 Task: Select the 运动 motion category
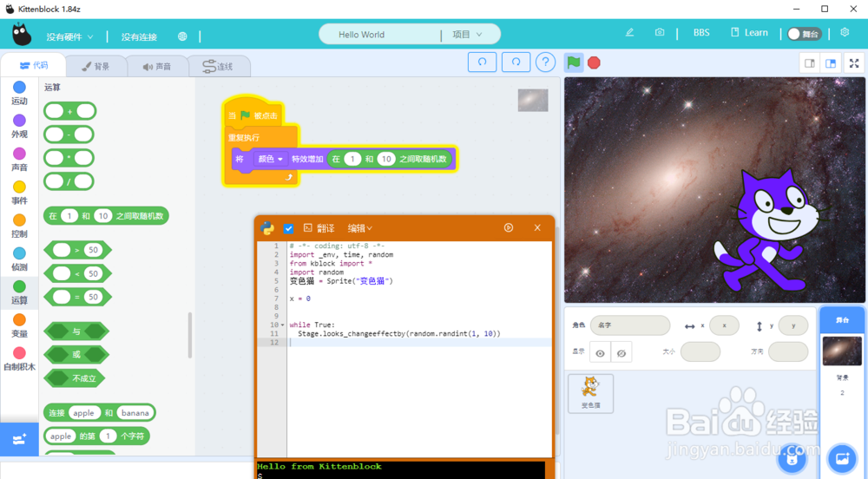pyautogui.click(x=19, y=94)
